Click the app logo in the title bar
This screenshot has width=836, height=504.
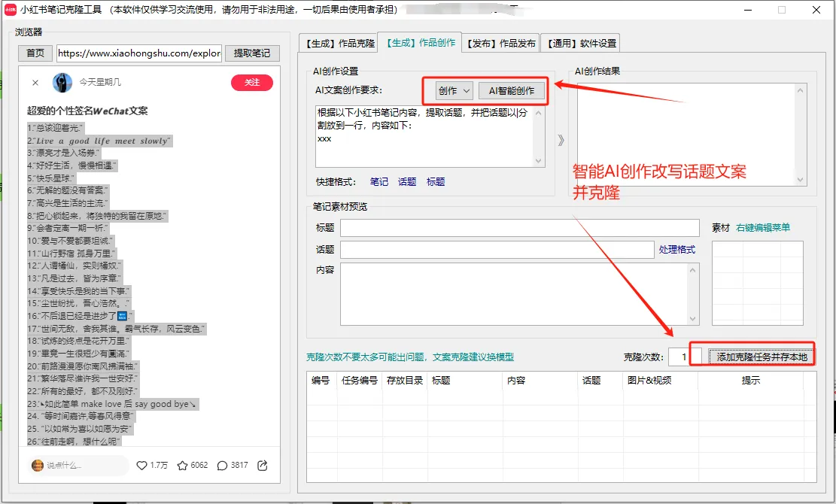(10, 10)
